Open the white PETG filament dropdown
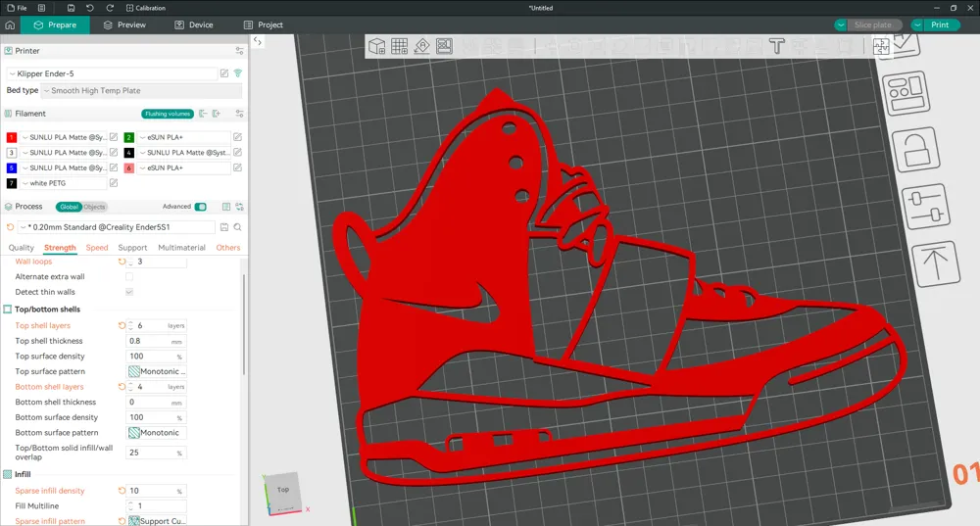This screenshot has height=526, width=980. pos(64,183)
